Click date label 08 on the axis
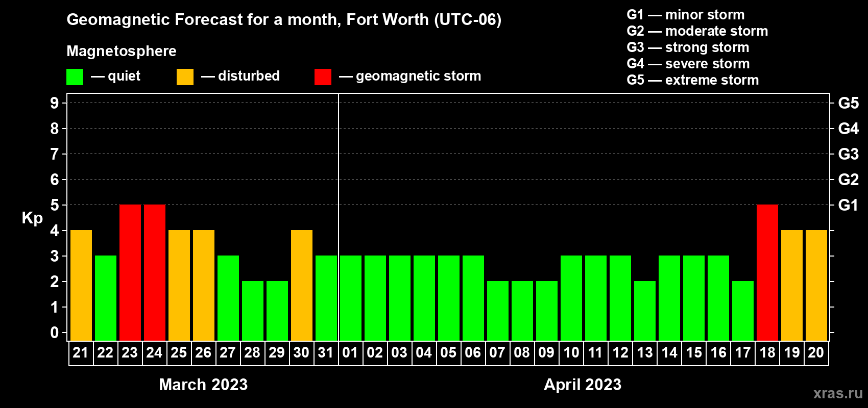 [522, 352]
